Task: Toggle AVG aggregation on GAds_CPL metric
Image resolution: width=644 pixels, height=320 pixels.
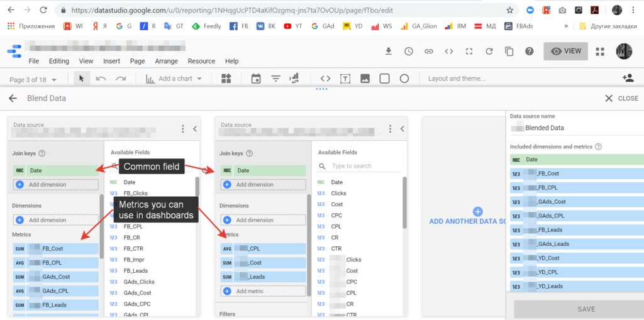Action: 19,291
